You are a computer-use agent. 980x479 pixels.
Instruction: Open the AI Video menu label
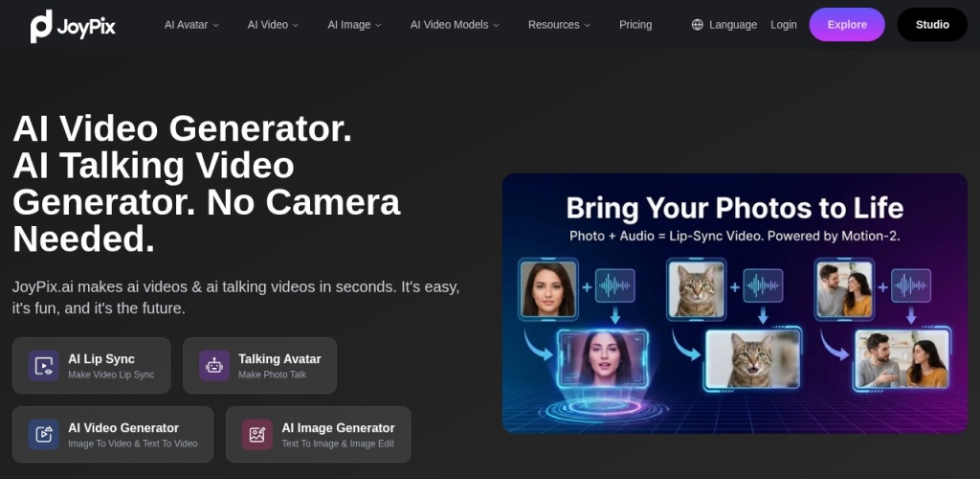268,24
